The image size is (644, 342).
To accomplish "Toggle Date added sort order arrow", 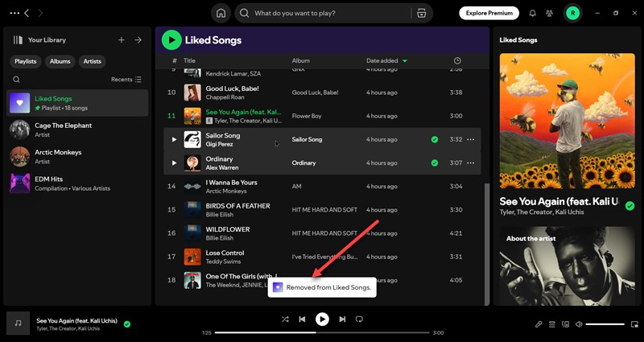I will (405, 61).
